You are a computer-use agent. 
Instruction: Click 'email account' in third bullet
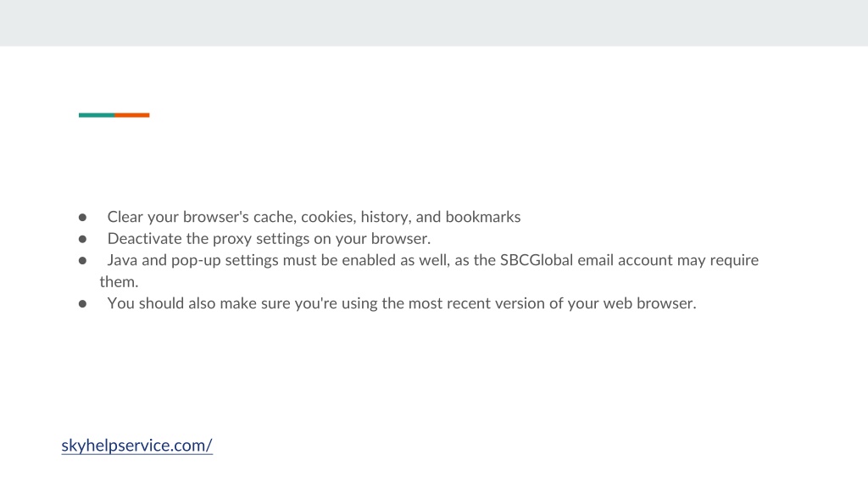click(625, 260)
